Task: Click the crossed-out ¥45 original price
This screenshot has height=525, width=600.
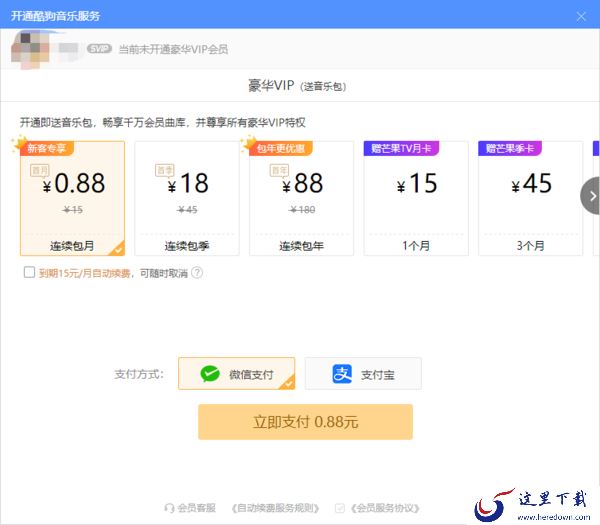Action: pos(187,210)
